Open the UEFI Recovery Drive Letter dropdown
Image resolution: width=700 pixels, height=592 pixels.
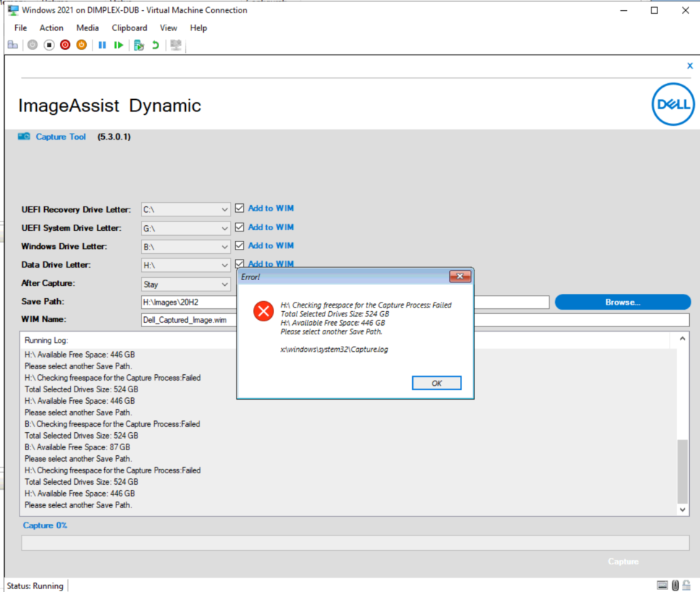(x=186, y=210)
